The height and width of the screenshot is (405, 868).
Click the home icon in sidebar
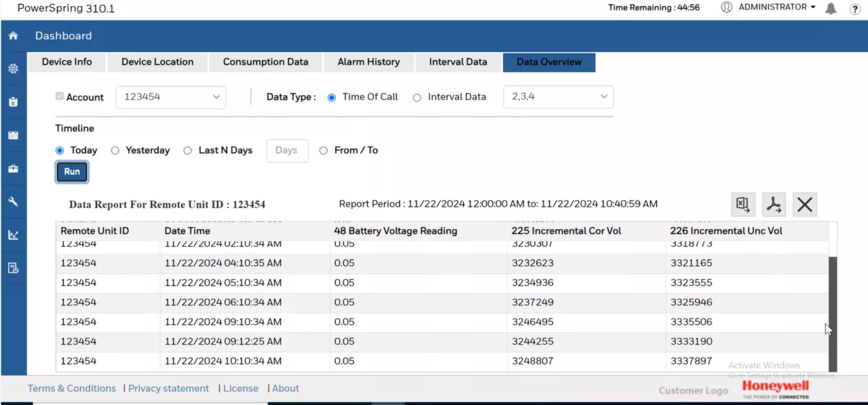13,36
